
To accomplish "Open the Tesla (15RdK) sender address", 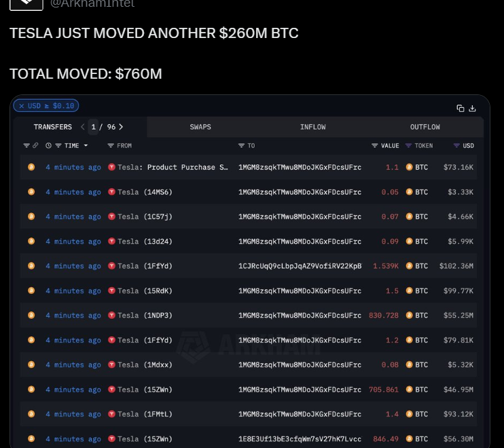I will coord(145,291).
